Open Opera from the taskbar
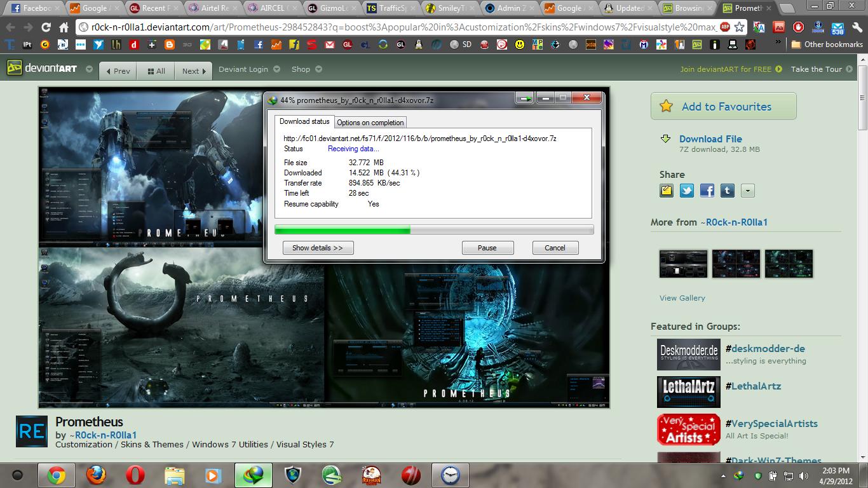Screen dimensions: 868x488 click(135, 475)
